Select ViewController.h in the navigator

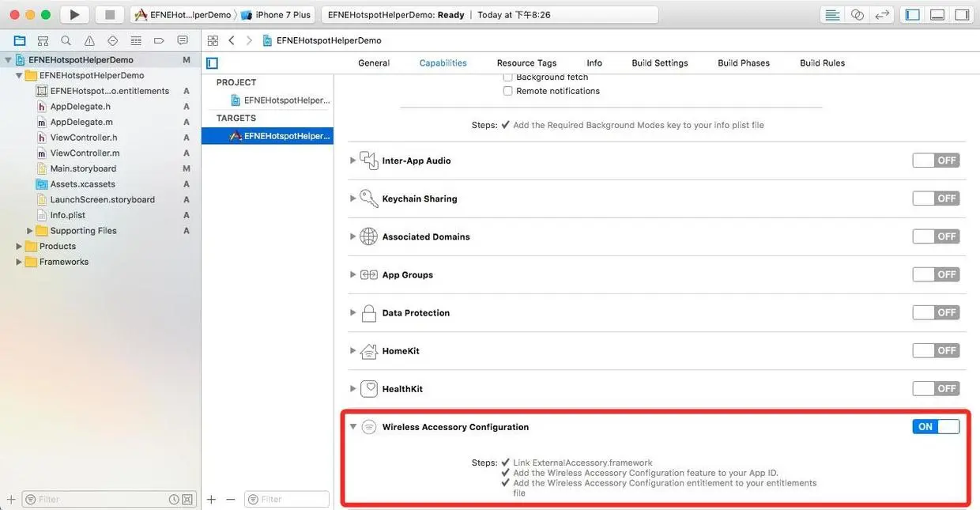click(x=84, y=138)
